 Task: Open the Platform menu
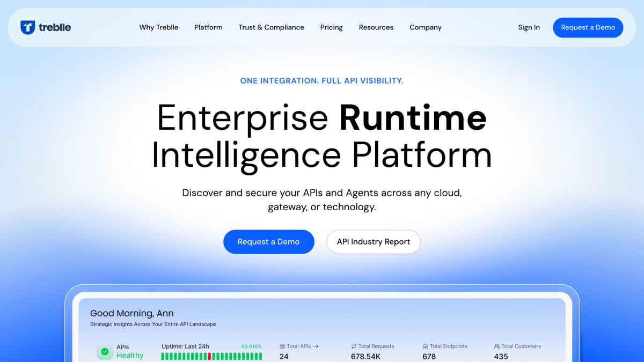pos(208,27)
